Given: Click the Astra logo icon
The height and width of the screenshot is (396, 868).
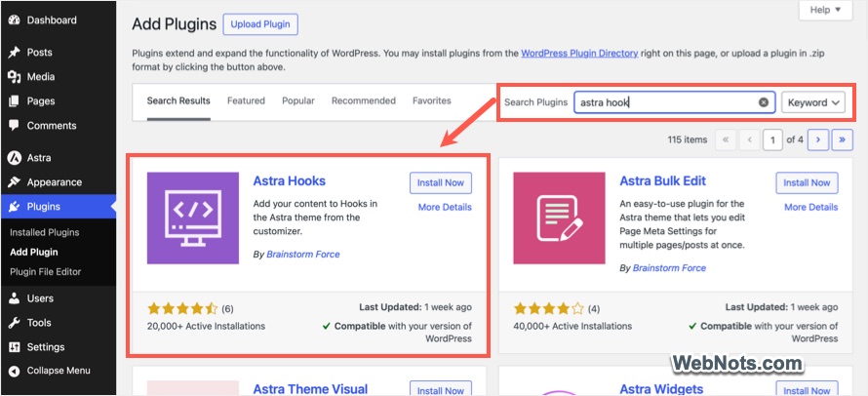Looking at the screenshot, I should [15, 158].
